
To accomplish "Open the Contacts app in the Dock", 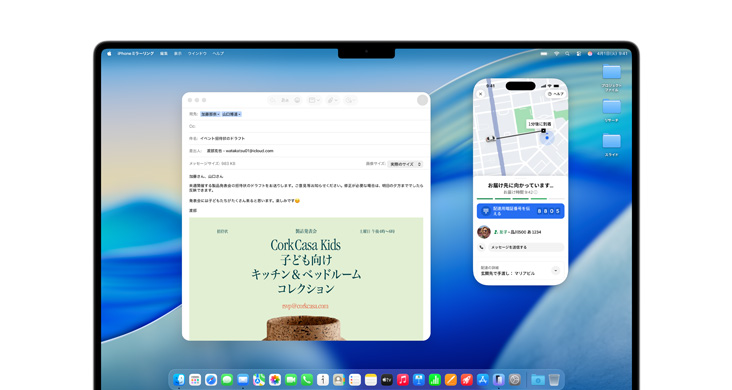I will [x=339, y=380].
